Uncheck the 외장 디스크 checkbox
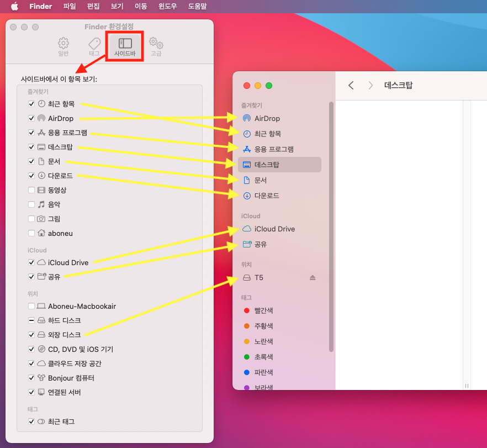487x448 pixels. point(31,335)
